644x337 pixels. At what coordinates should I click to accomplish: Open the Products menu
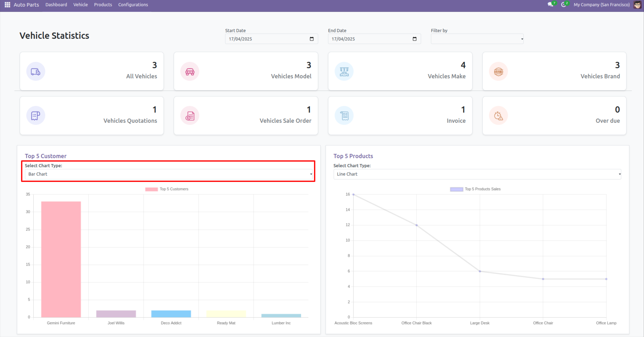point(103,5)
